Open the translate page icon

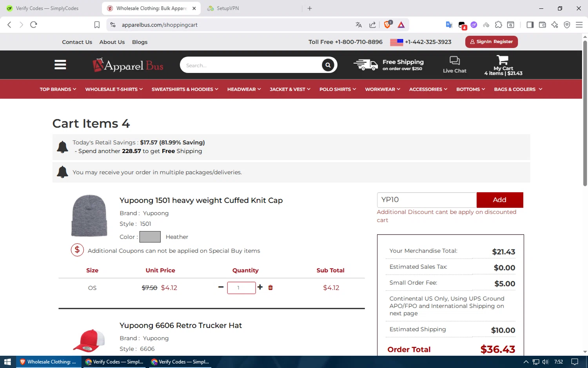[x=359, y=25]
